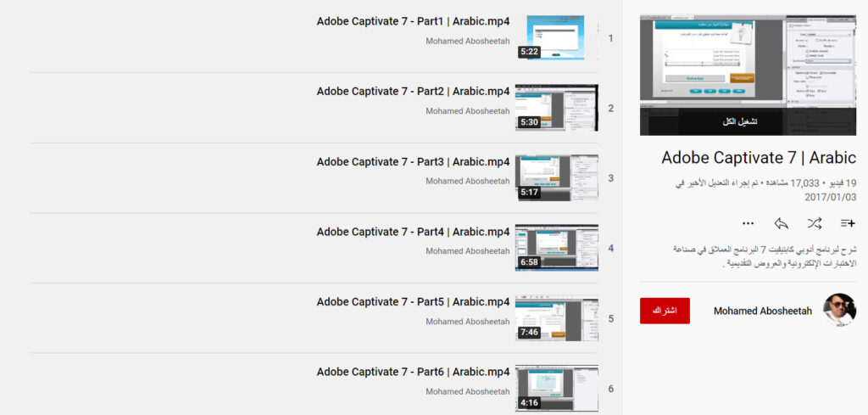Screen dimensions: 868x415
Task: Click the uploader name under Part6 title
Action: (x=468, y=392)
